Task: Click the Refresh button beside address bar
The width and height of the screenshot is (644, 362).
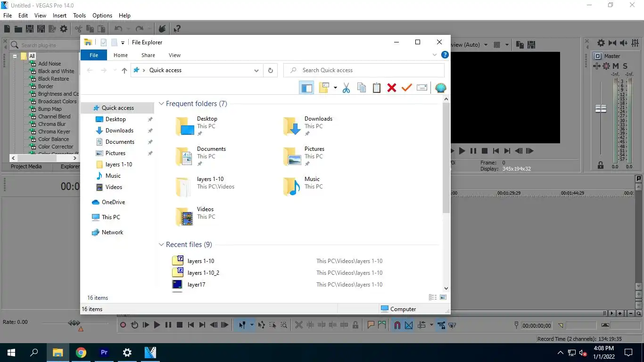Action: click(x=270, y=70)
